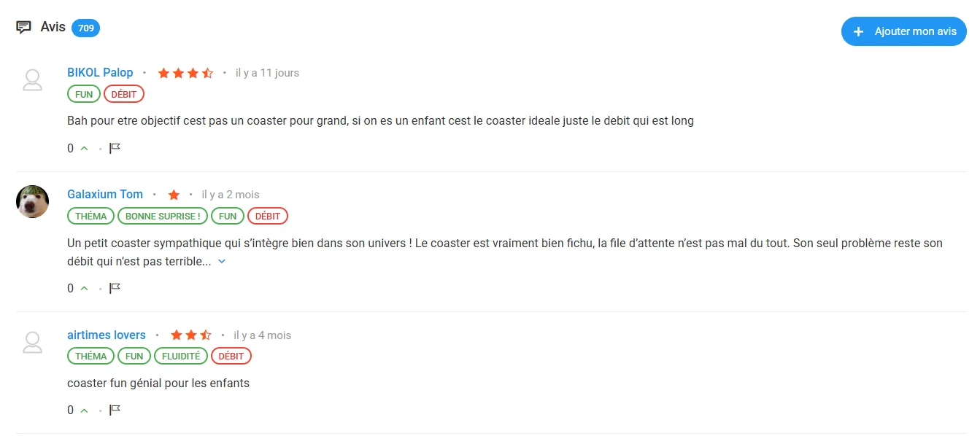The width and height of the screenshot is (980, 436).
Task: Upvote Galaxium Tom's review
Action: [84, 289]
